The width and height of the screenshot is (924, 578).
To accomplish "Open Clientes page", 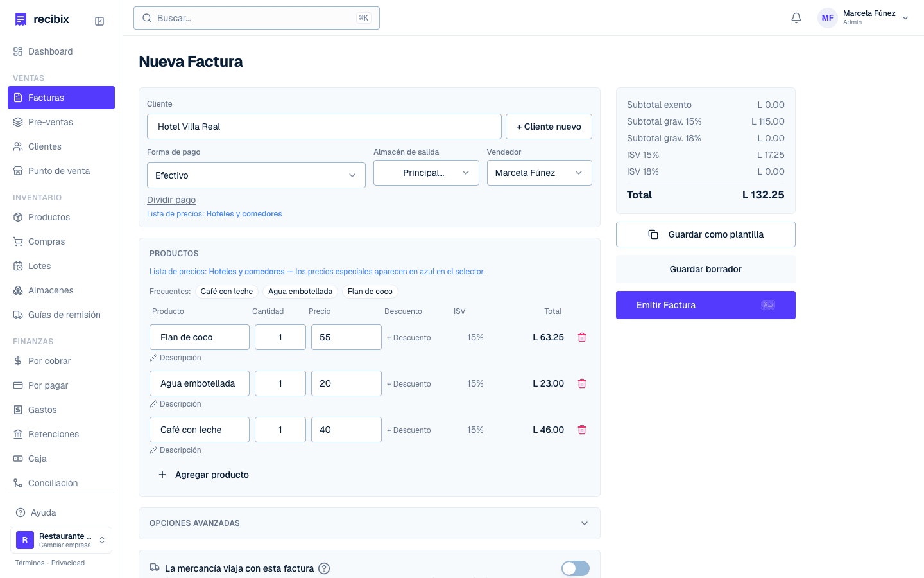I will pos(61,146).
